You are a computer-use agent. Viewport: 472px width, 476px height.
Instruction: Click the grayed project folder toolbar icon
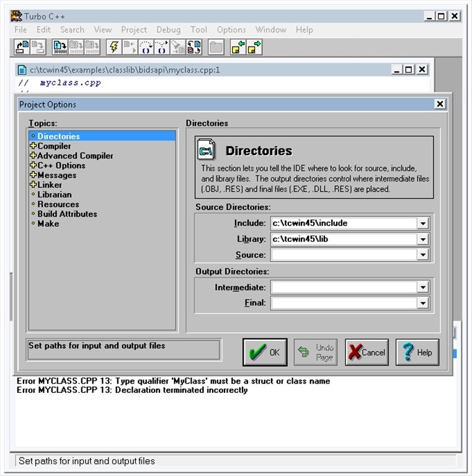(216, 47)
